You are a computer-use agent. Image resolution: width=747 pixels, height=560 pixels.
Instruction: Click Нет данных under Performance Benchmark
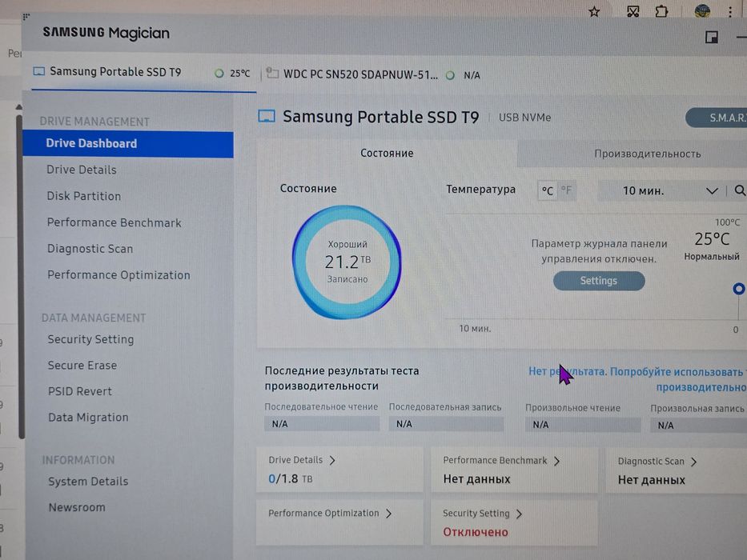477,479
